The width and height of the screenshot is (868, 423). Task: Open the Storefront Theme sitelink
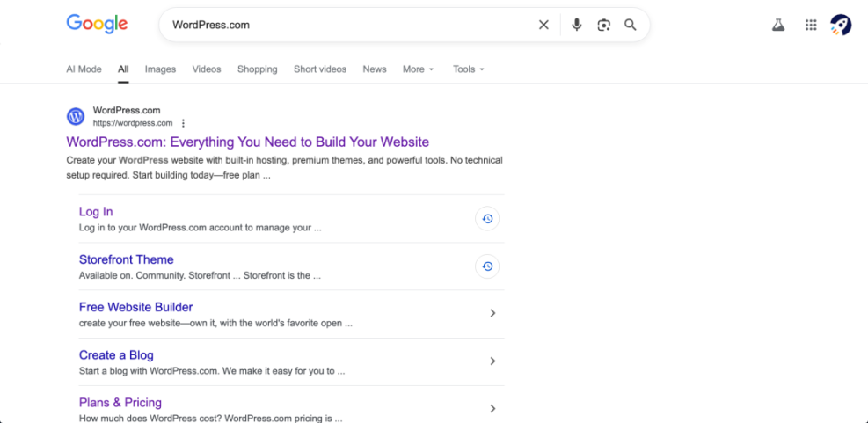(127, 259)
